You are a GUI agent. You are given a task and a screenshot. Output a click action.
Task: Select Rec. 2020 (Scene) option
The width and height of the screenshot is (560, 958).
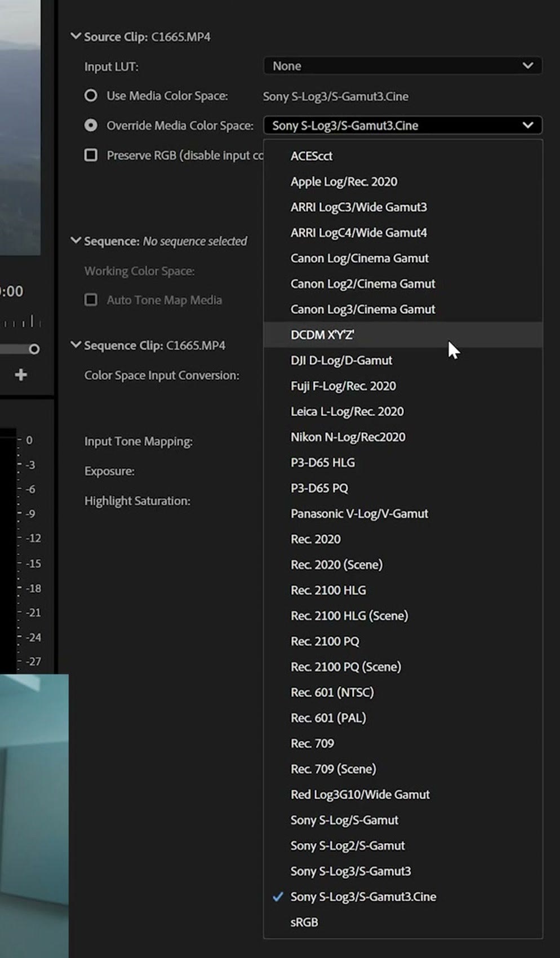[x=402, y=565]
